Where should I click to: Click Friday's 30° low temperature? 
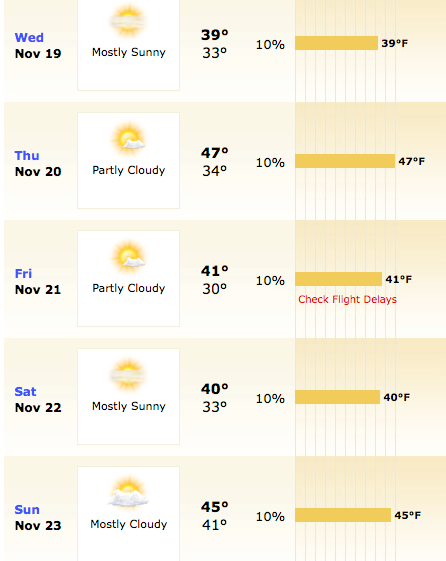215,289
